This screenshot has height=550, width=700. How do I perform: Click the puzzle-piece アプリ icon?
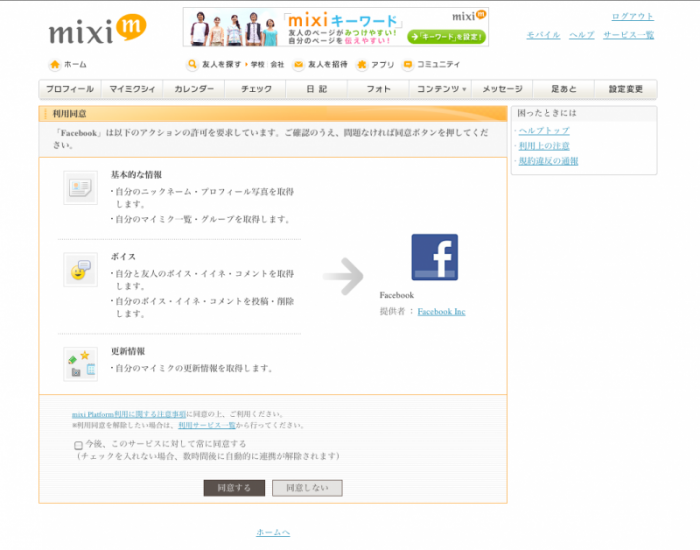click(x=362, y=65)
